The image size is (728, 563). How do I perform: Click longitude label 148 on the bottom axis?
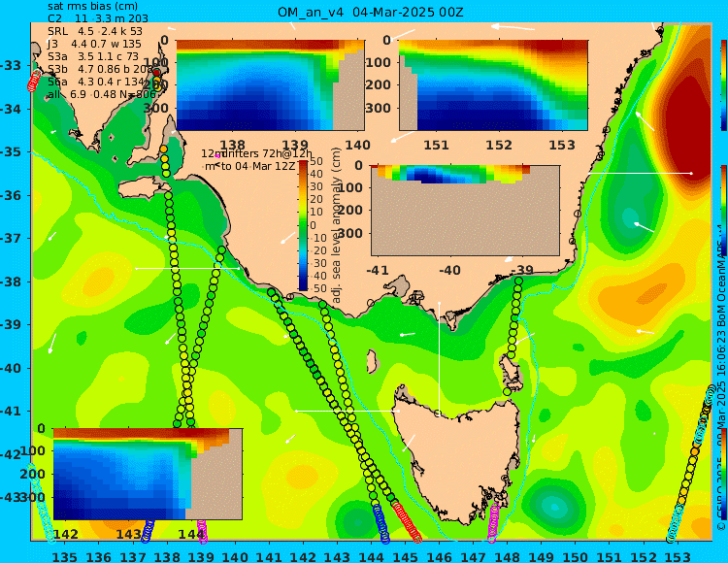coord(508,556)
